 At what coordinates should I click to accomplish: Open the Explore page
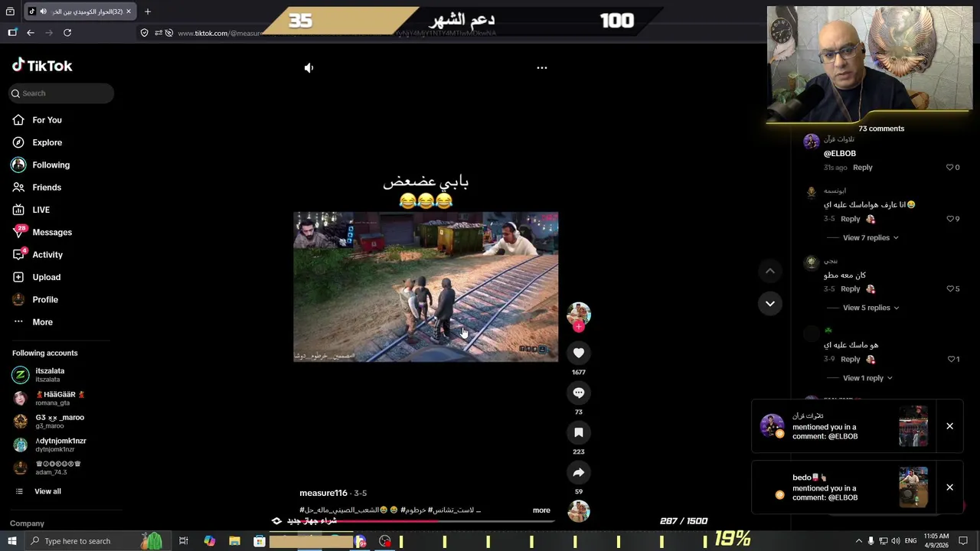point(47,142)
